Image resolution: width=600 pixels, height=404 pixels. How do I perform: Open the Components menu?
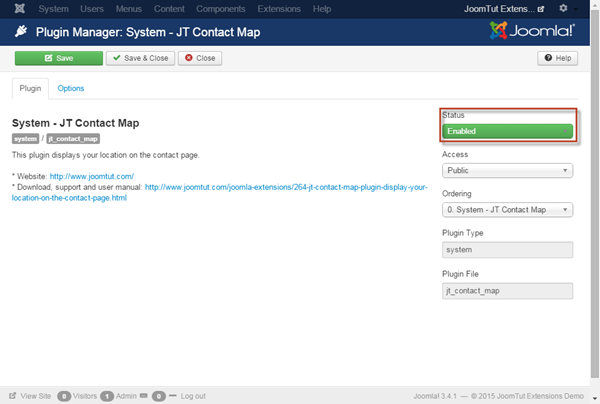tap(220, 9)
